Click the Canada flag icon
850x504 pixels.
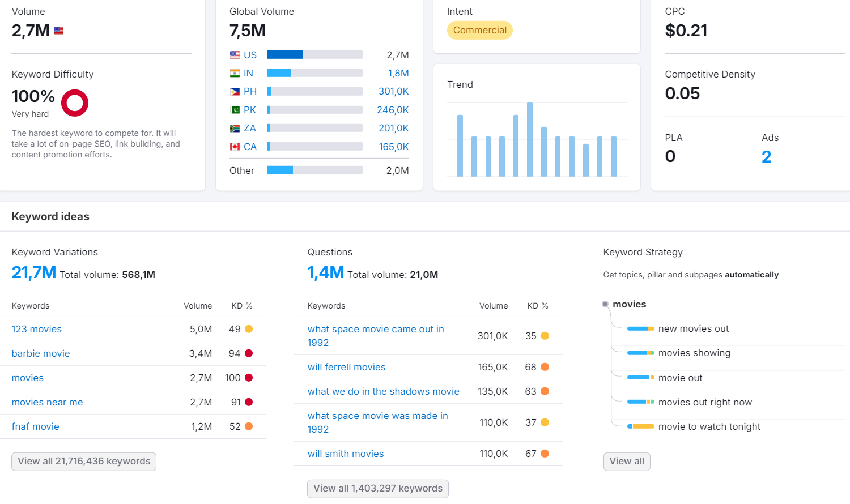pos(235,147)
